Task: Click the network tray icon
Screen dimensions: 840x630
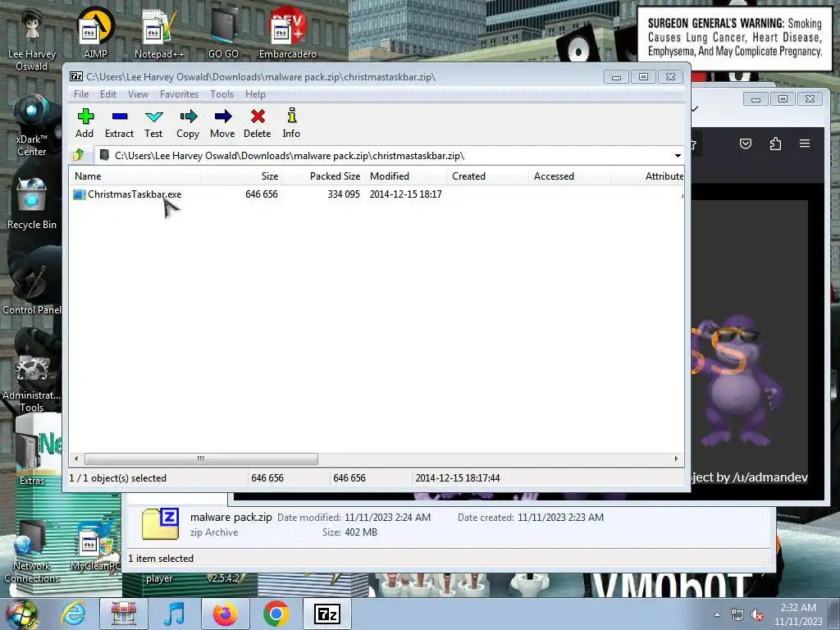Action: [x=737, y=615]
